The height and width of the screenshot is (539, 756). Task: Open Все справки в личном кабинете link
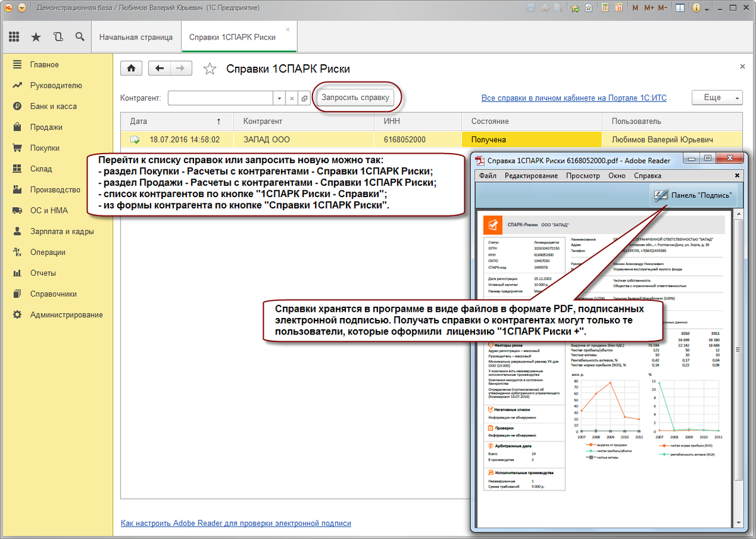[574, 98]
